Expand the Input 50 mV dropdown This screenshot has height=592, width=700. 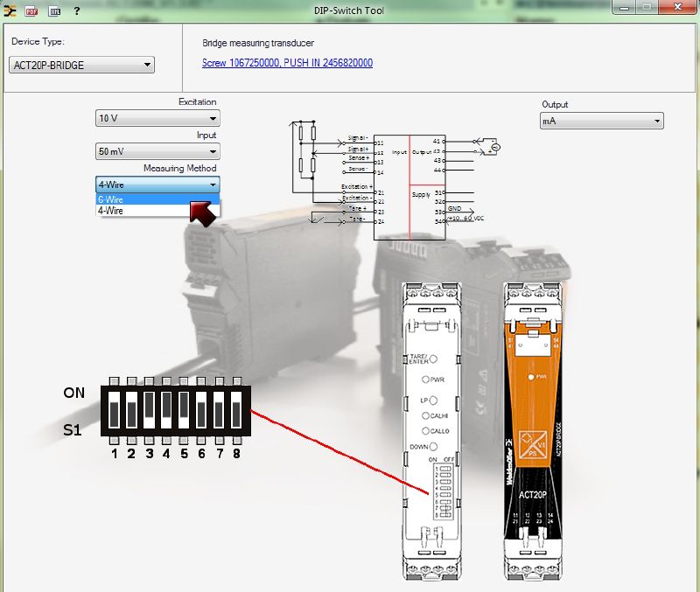point(157,151)
